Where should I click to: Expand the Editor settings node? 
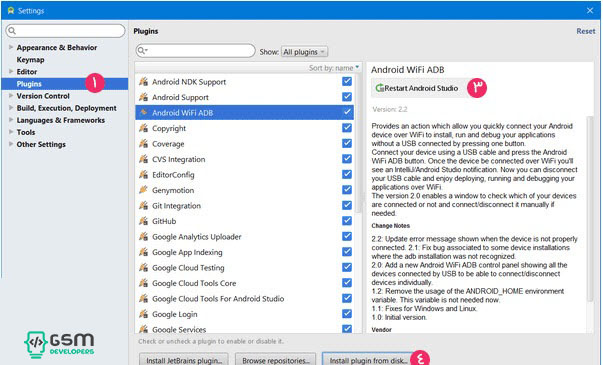11,71
